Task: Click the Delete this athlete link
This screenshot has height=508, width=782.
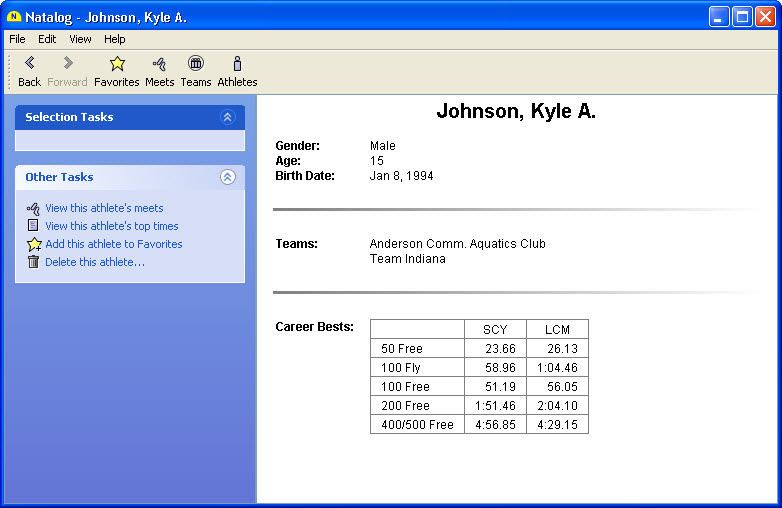Action: (94, 262)
